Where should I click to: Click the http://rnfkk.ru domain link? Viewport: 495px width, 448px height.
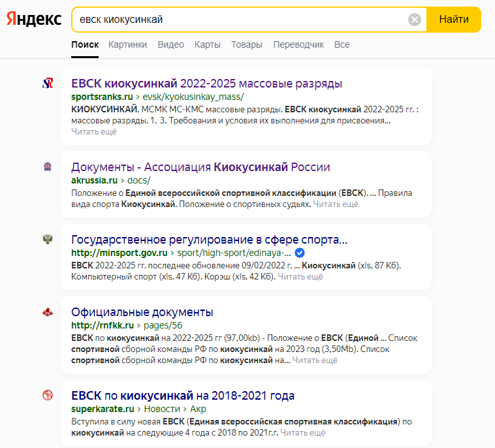[x=103, y=325]
